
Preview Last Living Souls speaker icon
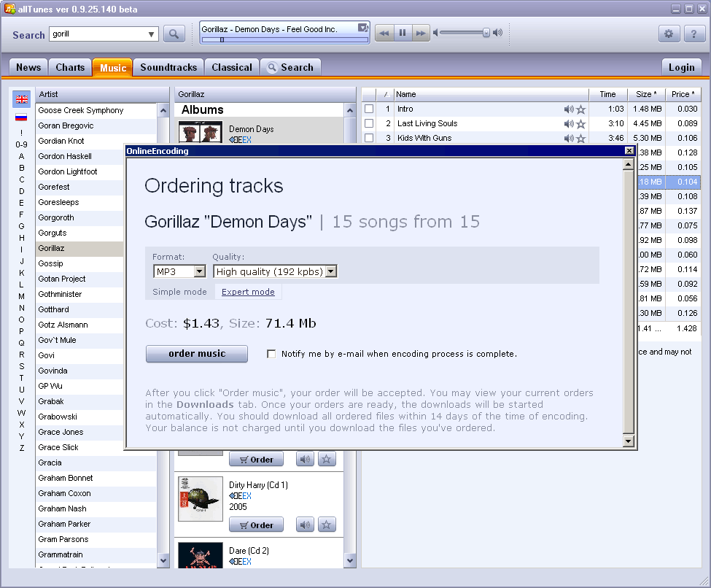(569, 124)
